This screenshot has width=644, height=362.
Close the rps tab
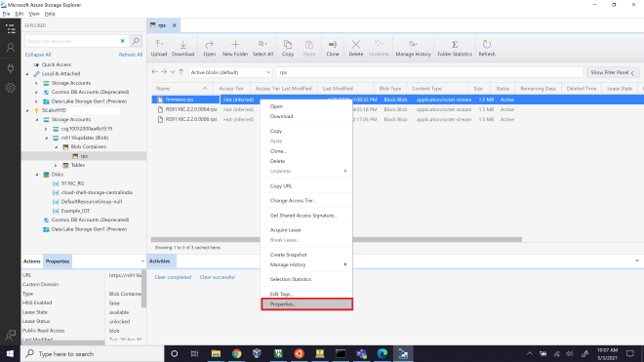174,25
